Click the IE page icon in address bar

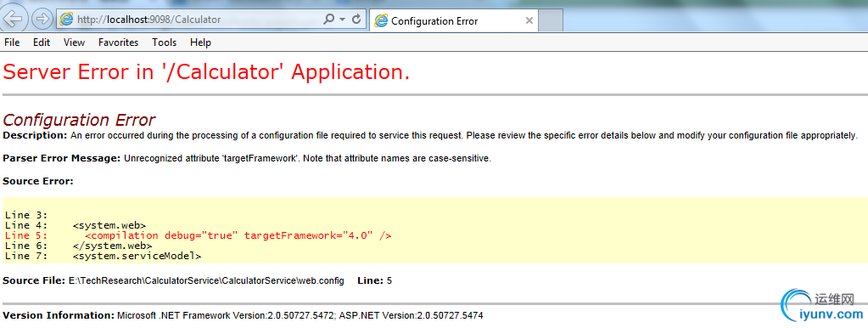click(x=66, y=20)
